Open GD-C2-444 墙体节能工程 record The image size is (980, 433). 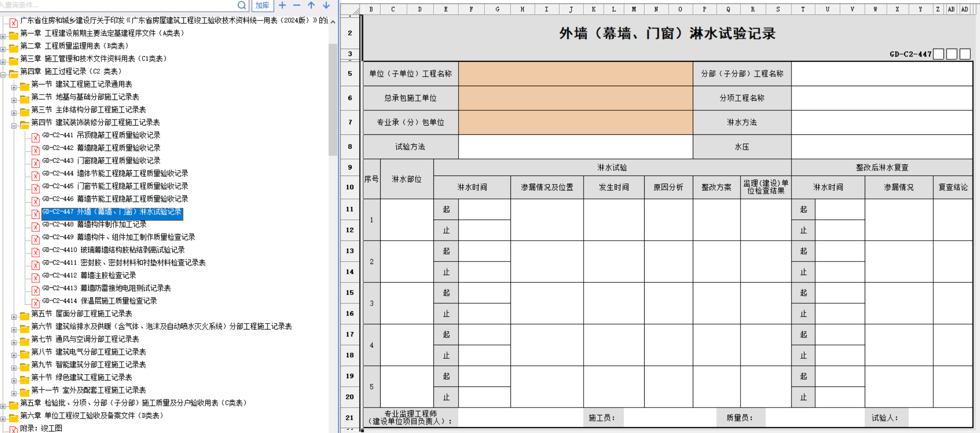pyautogui.click(x=115, y=173)
